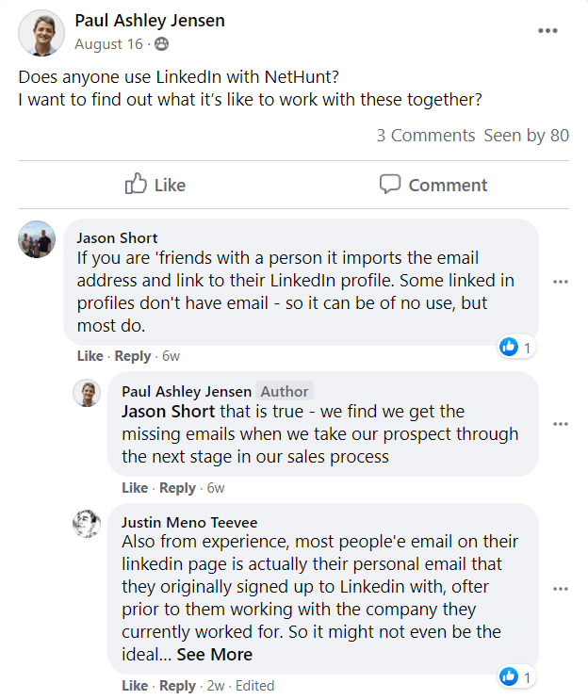Screen dimensions: 588x700
Task: Show who is in Seen by 80
Action: pyautogui.click(x=527, y=136)
